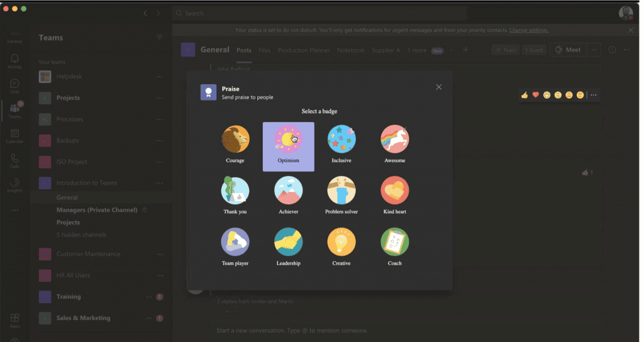
Task: Select the Kind heart badge
Action: tap(394, 191)
